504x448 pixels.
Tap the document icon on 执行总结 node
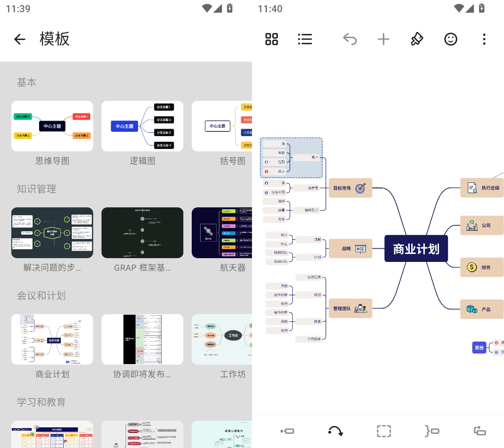pyautogui.click(x=472, y=187)
